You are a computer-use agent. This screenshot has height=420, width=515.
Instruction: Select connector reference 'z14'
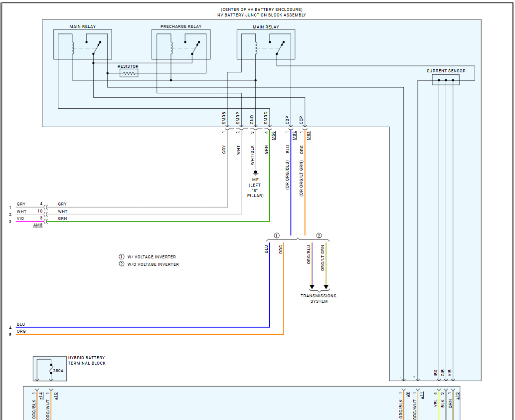41,396
